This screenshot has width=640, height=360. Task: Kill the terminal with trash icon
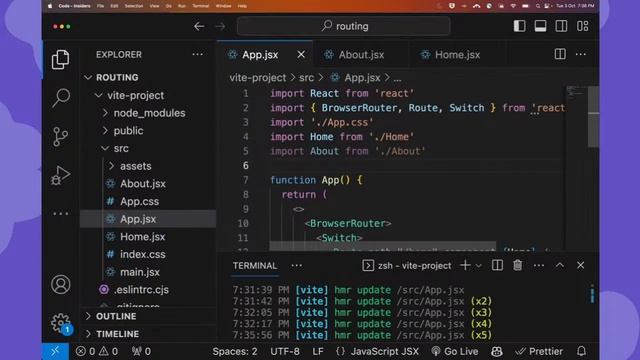pos(518,265)
